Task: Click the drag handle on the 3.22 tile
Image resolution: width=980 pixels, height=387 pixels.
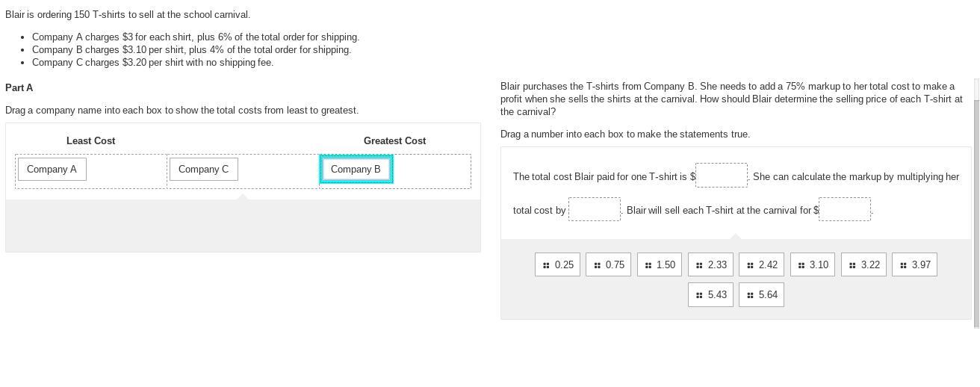Action: [852, 265]
